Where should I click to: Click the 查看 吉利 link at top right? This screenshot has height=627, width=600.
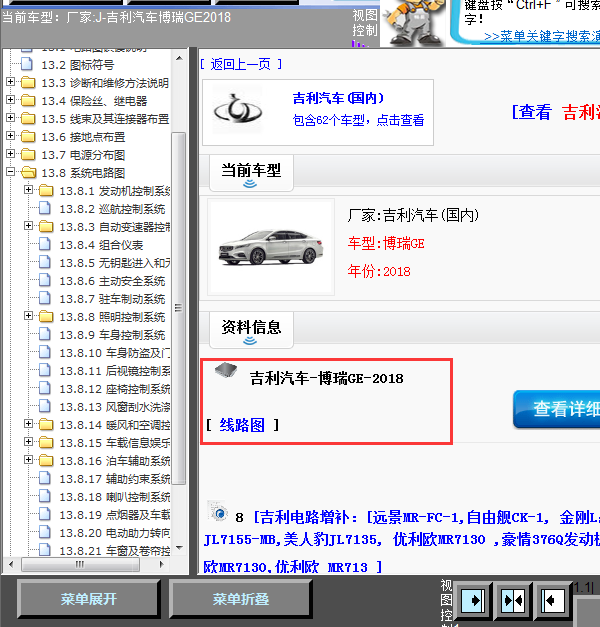[x=556, y=112]
